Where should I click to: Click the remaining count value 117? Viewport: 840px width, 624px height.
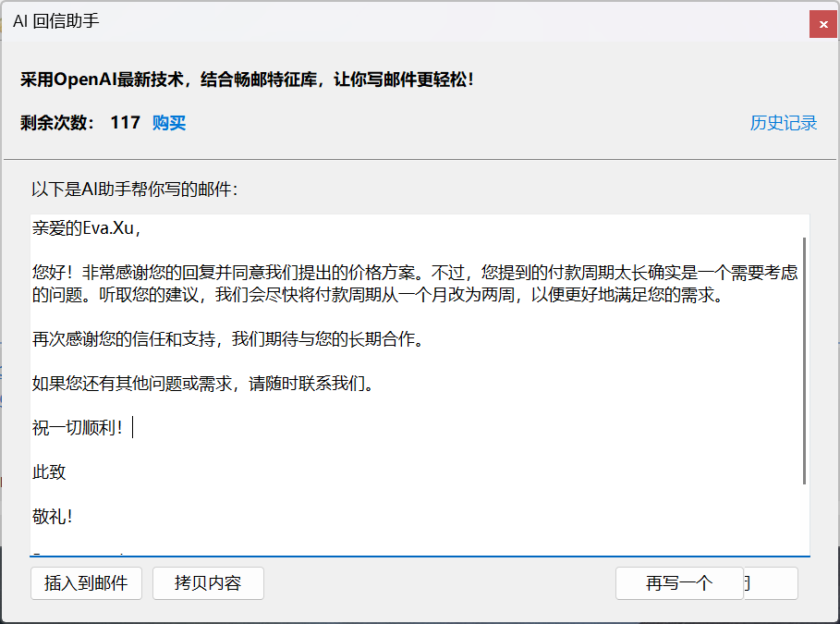[126, 123]
